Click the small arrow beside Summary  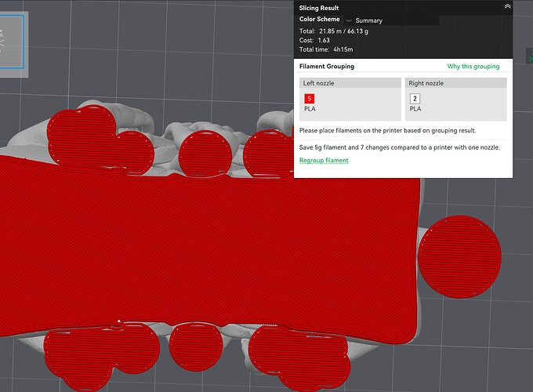[x=349, y=20]
